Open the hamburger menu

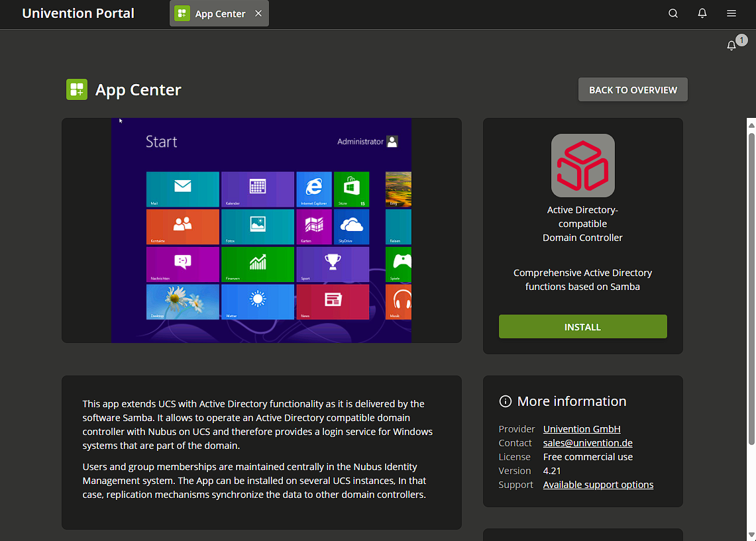pos(731,13)
